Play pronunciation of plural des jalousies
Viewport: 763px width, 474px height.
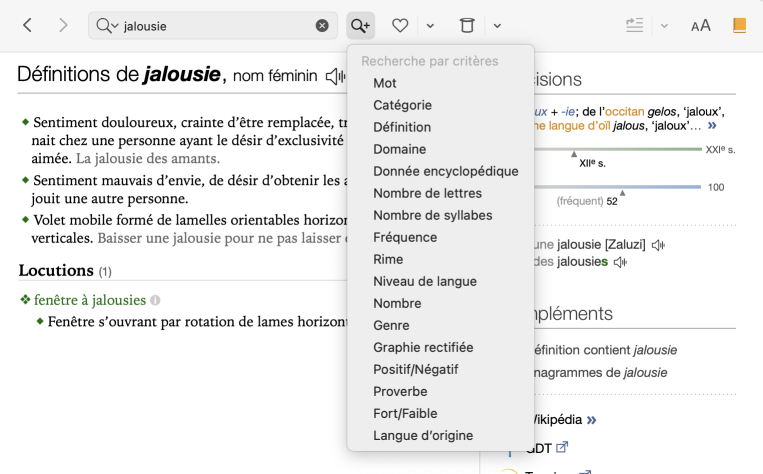click(621, 262)
